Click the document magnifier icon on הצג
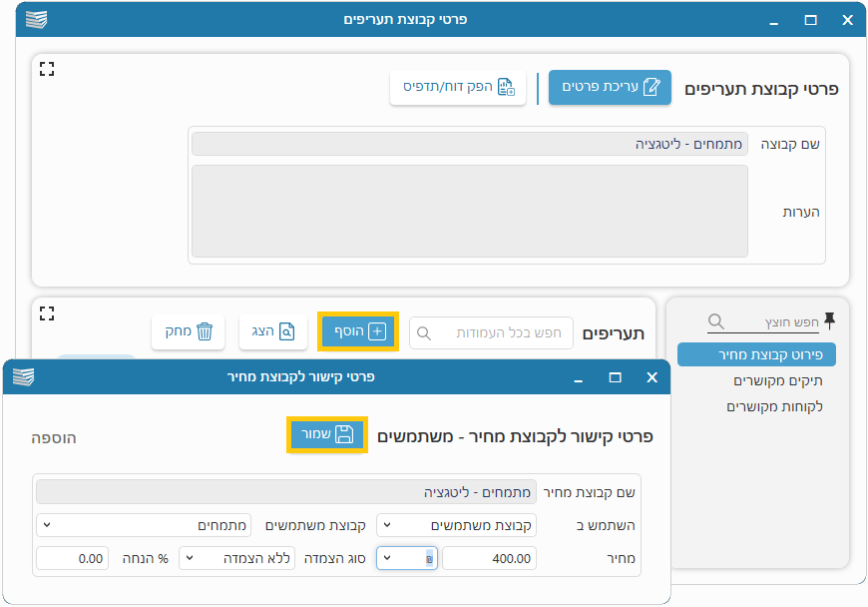 pyautogui.click(x=286, y=331)
